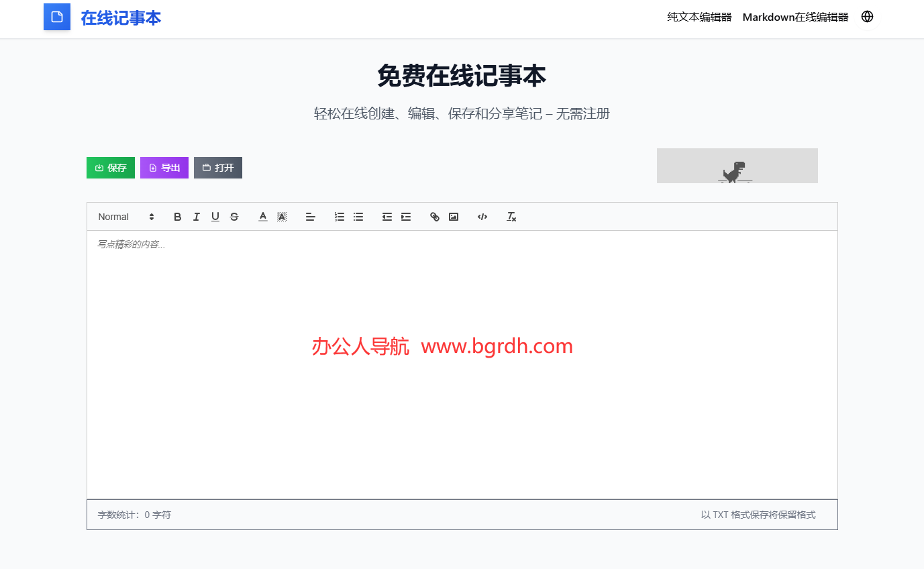Toggle underline formatting
Image resolution: width=924 pixels, height=569 pixels.
click(215, 216)
